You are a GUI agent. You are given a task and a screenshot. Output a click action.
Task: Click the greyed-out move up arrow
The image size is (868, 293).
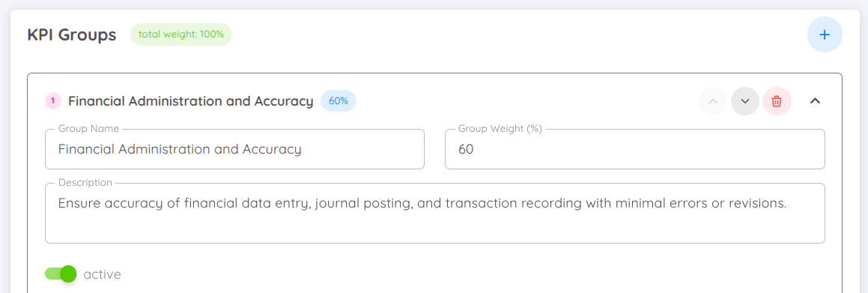pos(713,101)
